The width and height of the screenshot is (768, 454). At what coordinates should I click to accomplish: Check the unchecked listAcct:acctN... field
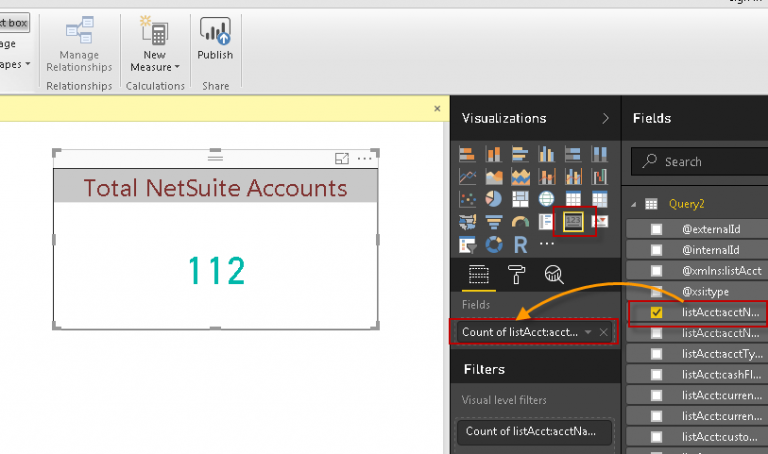pyautogui.click(x=656, y=333)
